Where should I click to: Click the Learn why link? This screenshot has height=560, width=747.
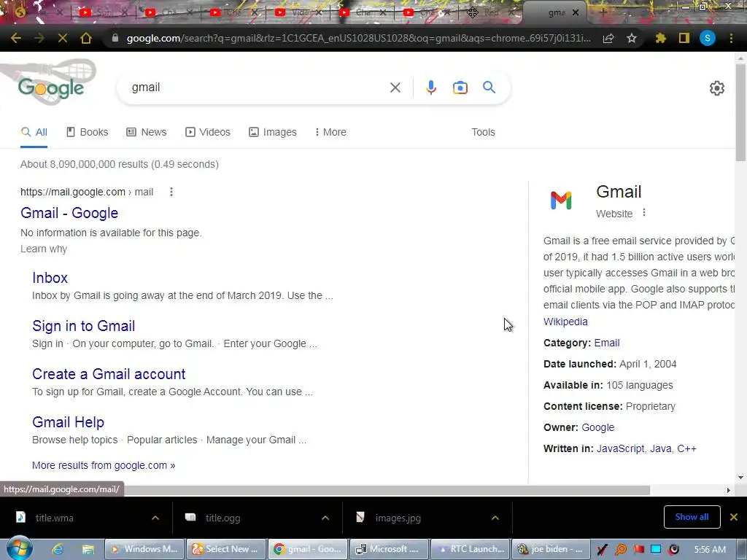(44, 249)
